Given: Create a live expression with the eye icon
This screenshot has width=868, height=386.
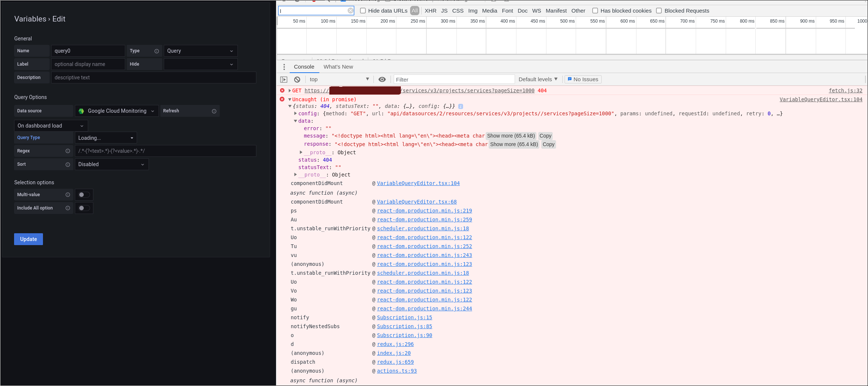Looking at the screenshot, I should (x=382, y=79).
